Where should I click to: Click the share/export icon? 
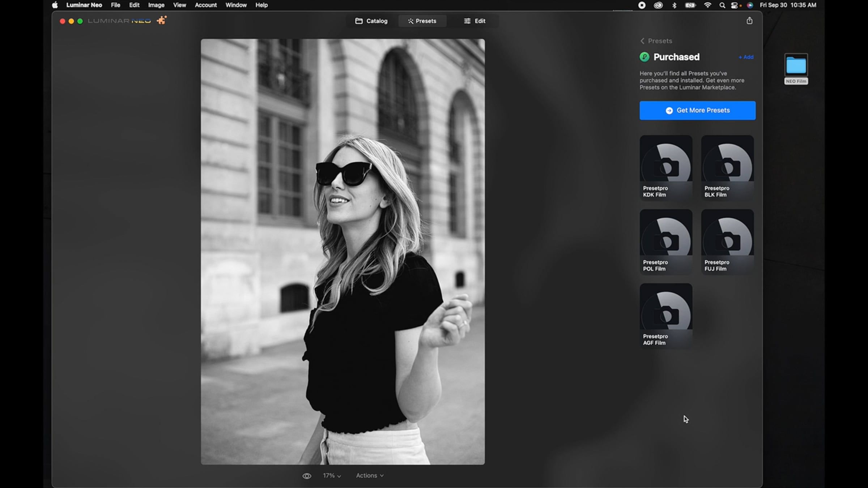tap(749, 21)
